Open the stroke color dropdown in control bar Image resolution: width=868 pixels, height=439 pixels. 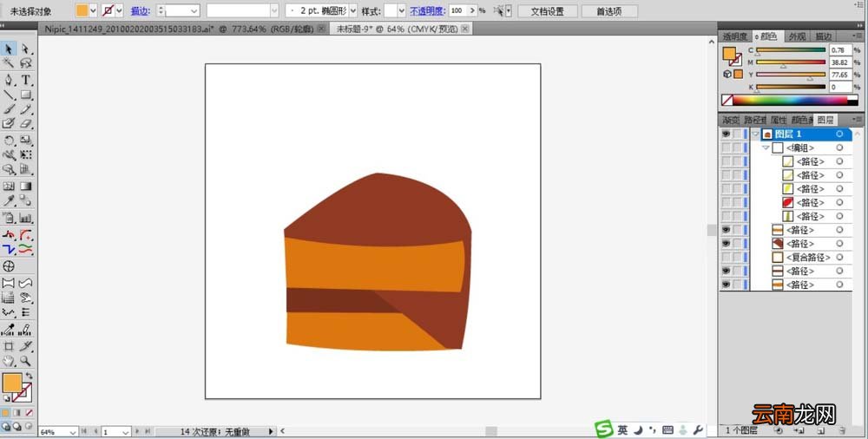[x=119, y=10]
